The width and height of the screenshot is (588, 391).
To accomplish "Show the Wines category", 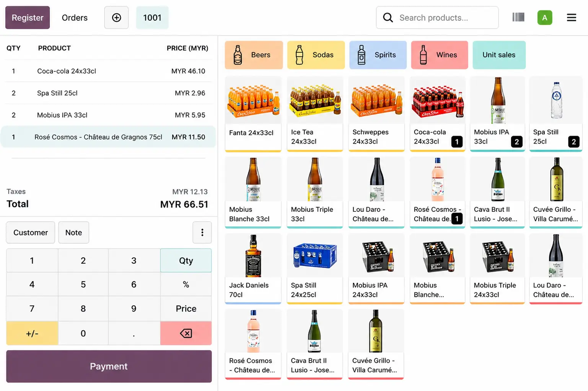I will tap(439, 55).
